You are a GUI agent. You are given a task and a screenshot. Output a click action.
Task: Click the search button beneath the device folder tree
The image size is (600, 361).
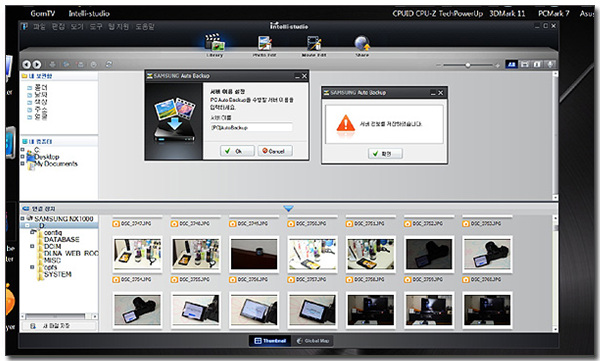pyautogui.click(x=58, y=326)
